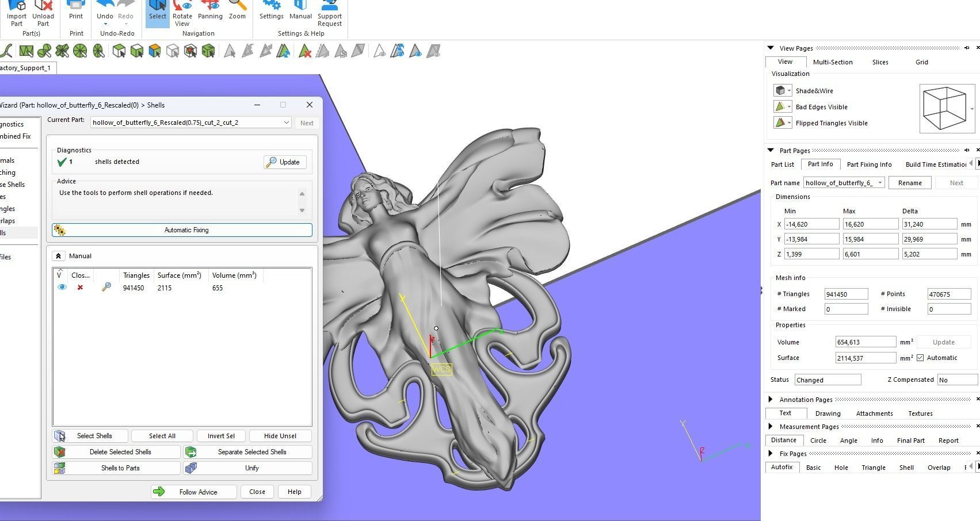
Task: Toggle the Automatic surface checkbox
Action: pos(920,358)
